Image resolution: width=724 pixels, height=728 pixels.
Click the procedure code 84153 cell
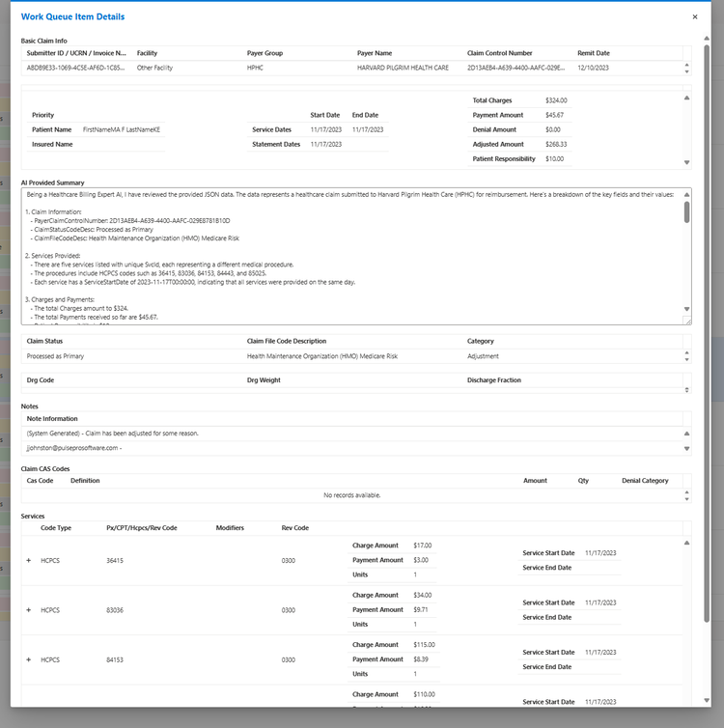click(x=115, y=659)
